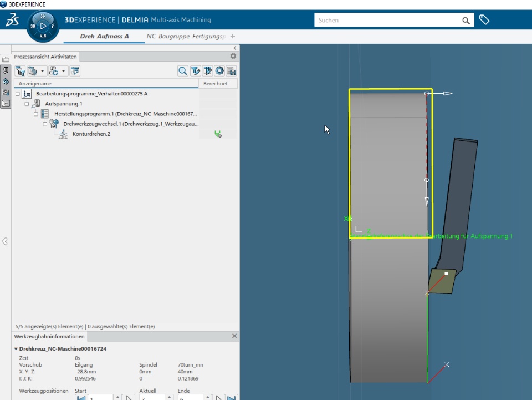532x400 pixels.
Task: Click the refresh objects toolbar icon
Action: 54,71
